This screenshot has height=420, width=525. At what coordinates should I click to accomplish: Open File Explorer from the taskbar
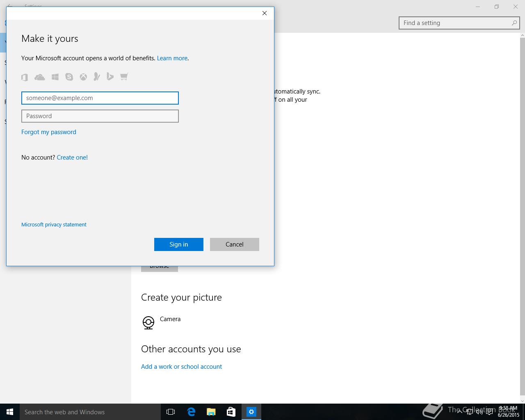(x=211, y=412)
